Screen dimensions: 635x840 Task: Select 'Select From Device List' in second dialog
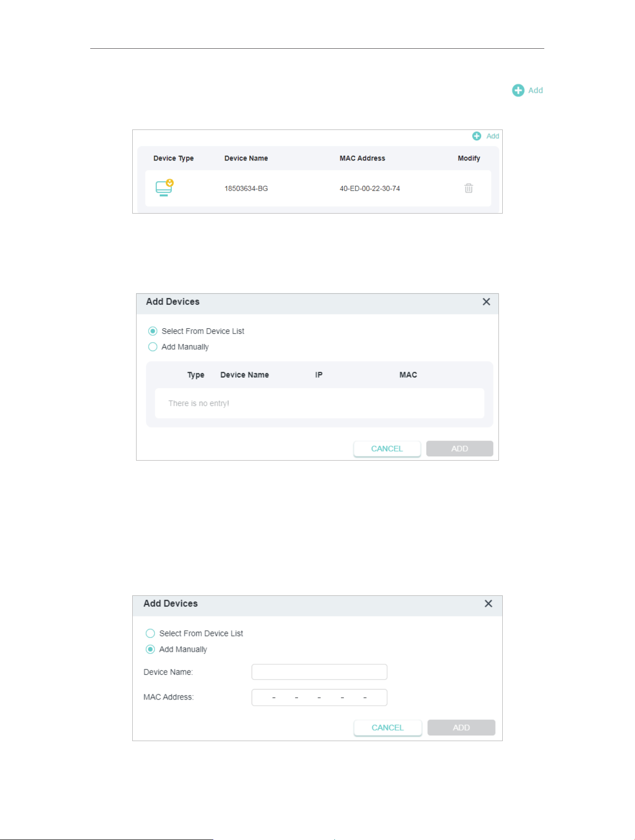(150, 633)
